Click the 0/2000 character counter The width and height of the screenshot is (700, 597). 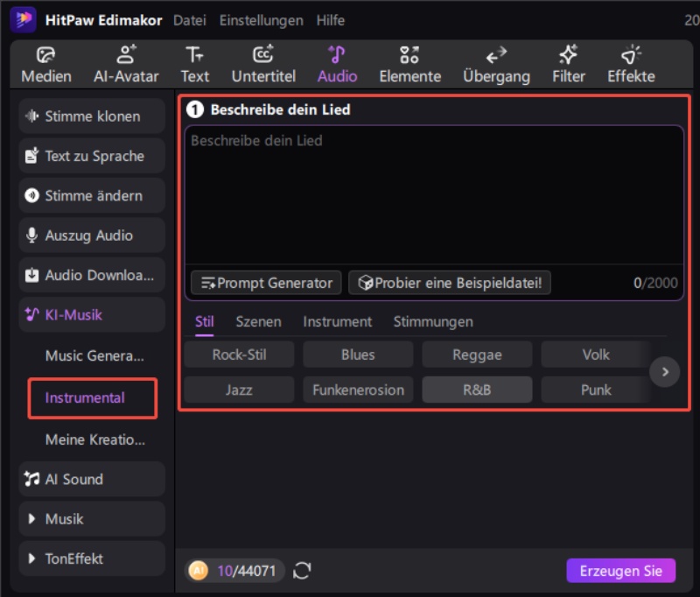(x=655, y=283)
